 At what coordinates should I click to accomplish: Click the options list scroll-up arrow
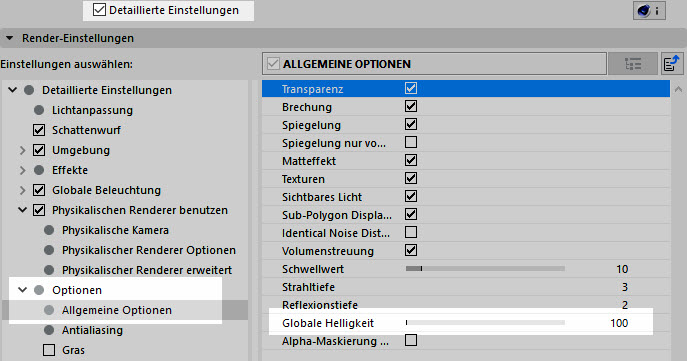[678, 89]
